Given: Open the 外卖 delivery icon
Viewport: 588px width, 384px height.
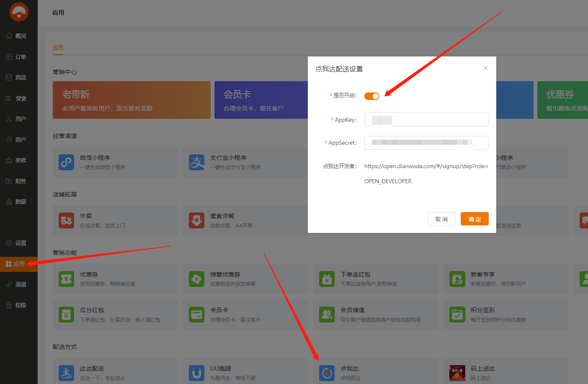Looking at the screenshot, I should 66,220.
